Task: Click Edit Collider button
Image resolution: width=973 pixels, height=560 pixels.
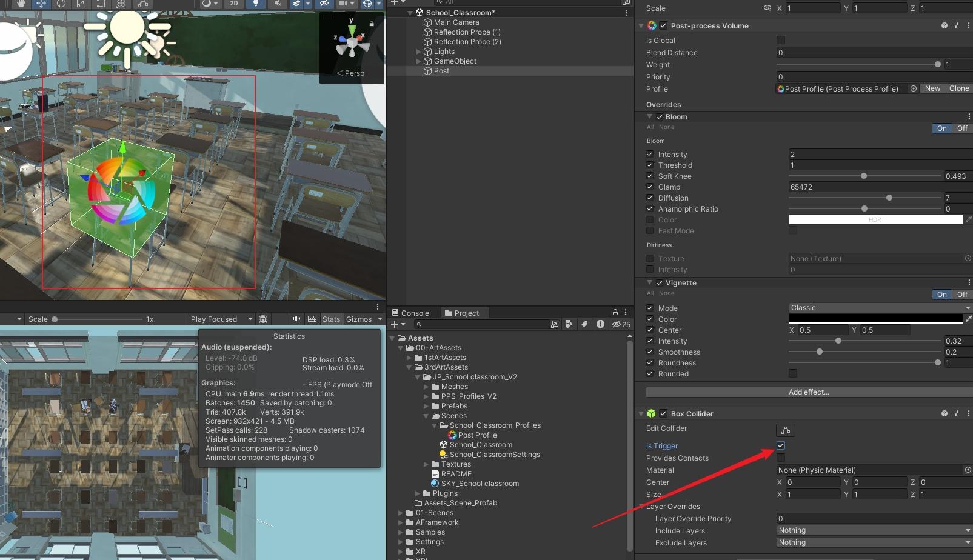Action: 786,430
